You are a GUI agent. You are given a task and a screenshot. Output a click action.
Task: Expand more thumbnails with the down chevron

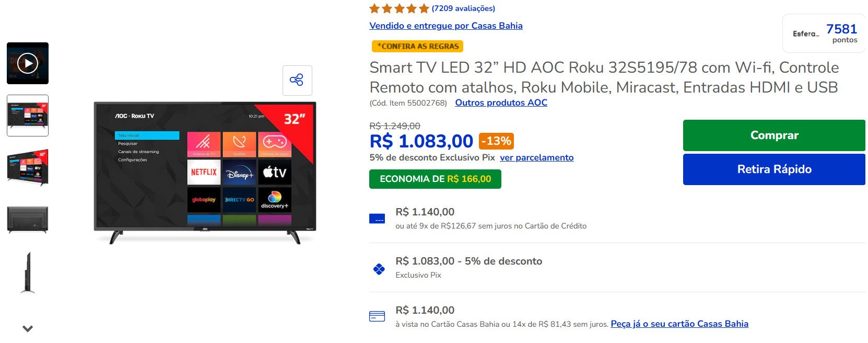(x=28, y=328)
